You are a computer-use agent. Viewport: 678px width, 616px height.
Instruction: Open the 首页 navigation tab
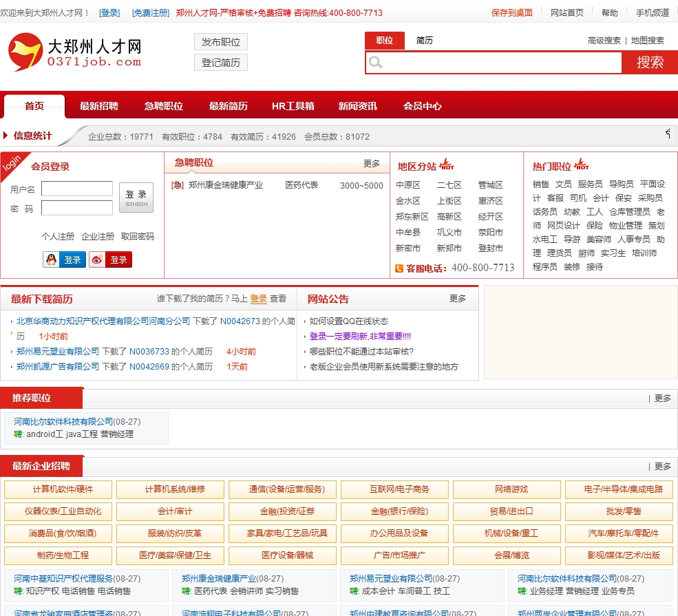34,107
